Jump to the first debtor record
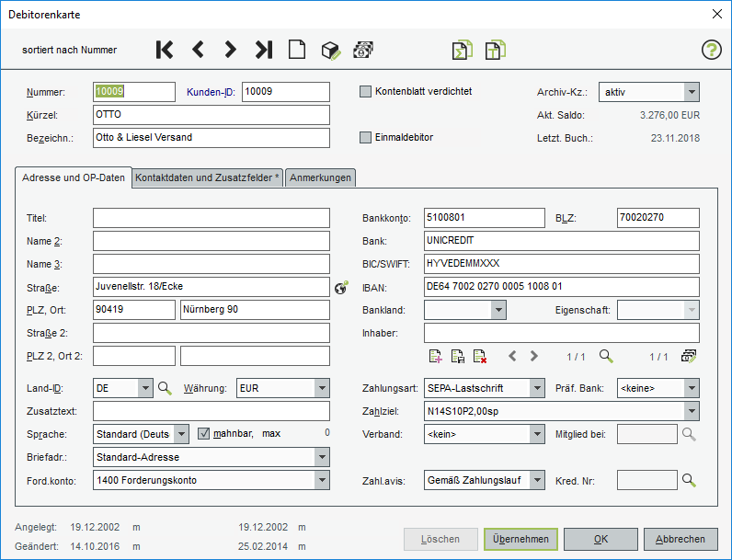 click(x=165, y=50)
